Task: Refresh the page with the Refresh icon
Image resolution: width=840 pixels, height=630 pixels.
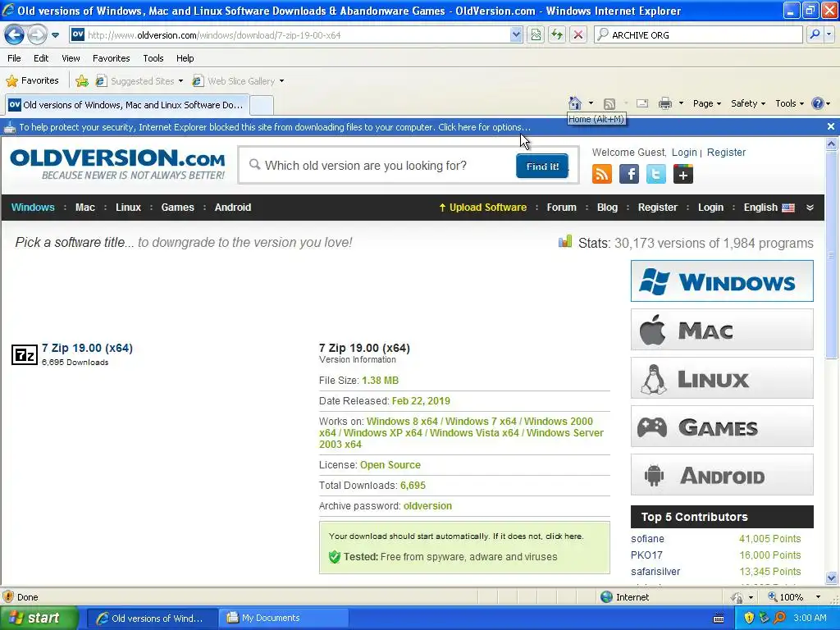Action: coord(557,34)
